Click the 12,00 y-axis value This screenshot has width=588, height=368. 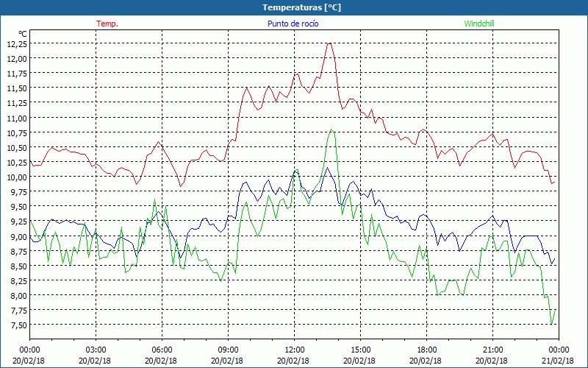click(17, 58)
